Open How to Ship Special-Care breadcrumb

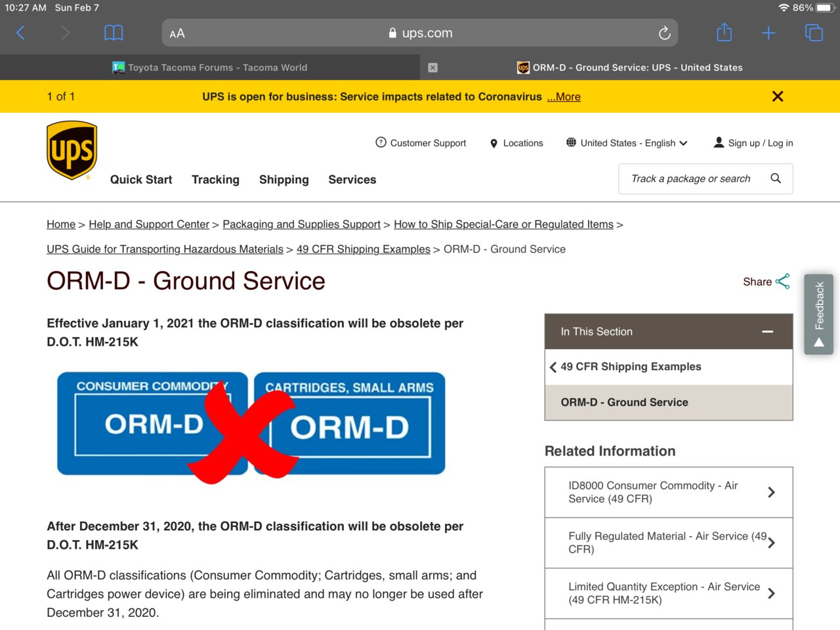pos(503,224)
